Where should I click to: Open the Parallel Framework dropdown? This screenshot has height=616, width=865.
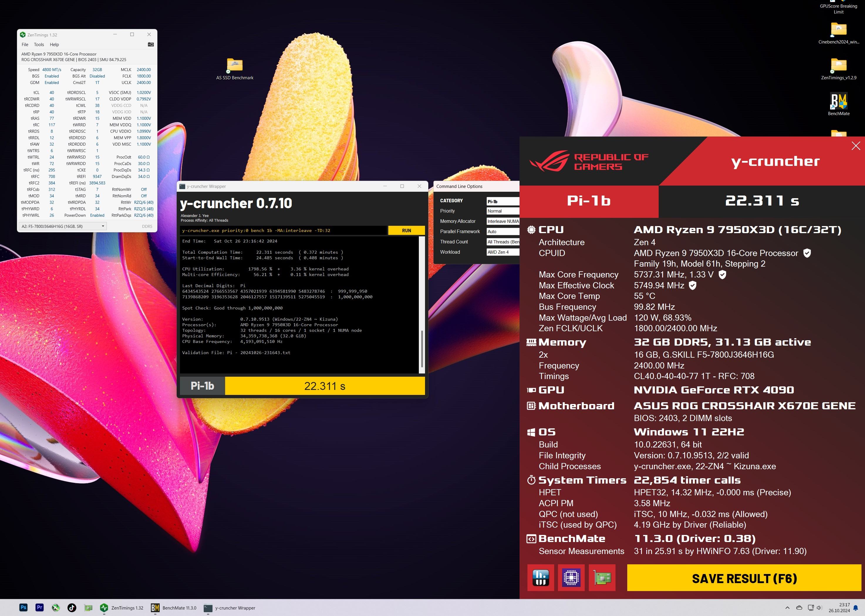(x=503, y=231)
